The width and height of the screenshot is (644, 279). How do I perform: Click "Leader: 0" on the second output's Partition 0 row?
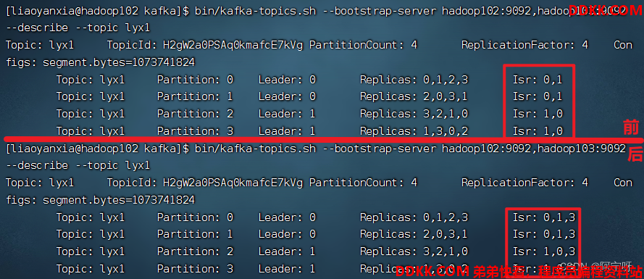(x=287, y=217)
